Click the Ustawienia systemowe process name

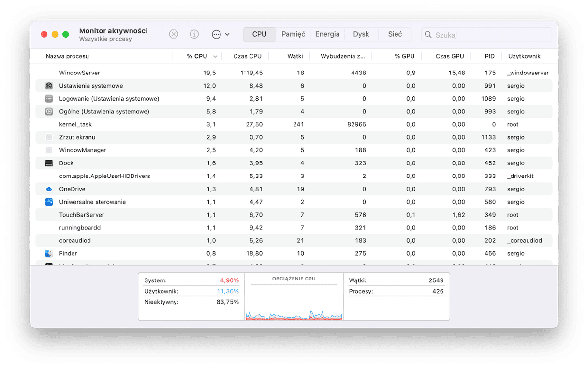coord(91,86)
